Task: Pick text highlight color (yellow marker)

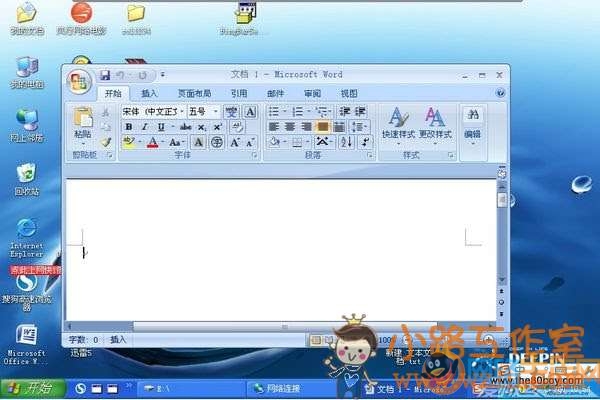Action: click(x=128, y=142)
